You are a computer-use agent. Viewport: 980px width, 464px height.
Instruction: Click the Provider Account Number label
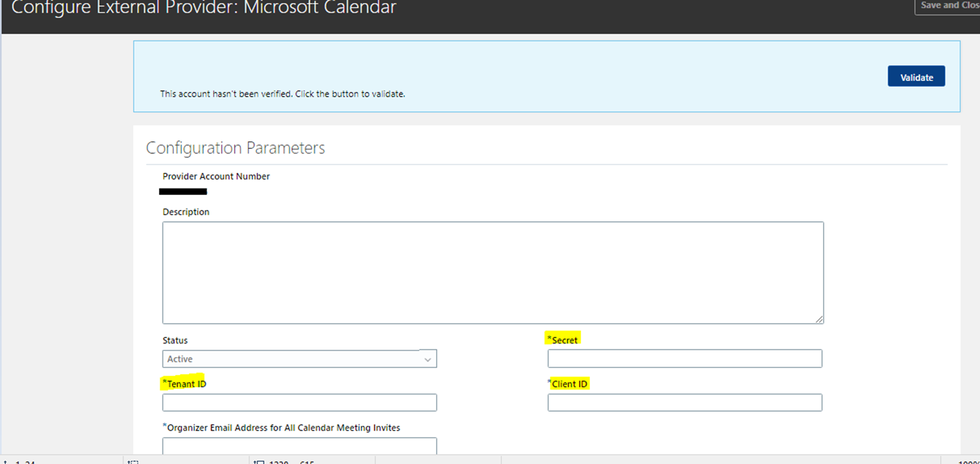tap(216, 176)
